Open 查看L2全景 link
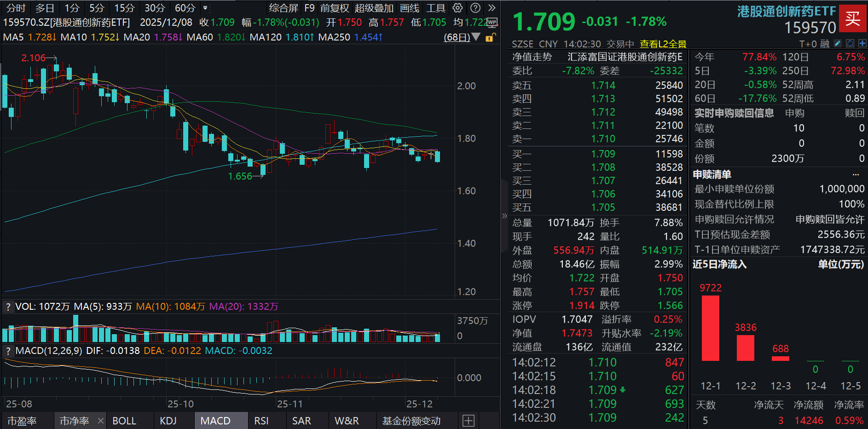Image resolution: width=868 pixels, height=429 pixels. [x=663, y=44]
